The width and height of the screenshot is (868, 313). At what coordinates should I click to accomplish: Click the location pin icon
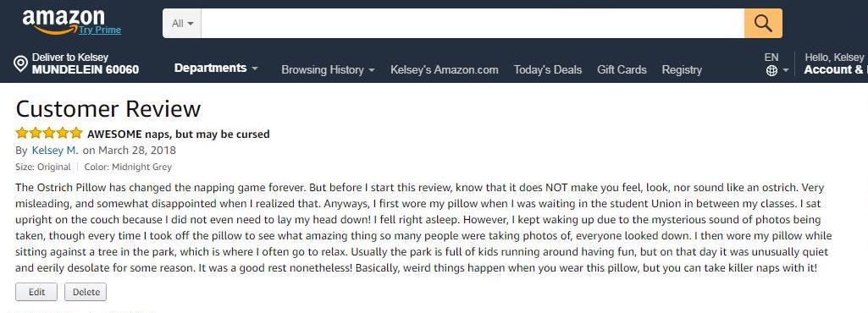click(20, 64)
